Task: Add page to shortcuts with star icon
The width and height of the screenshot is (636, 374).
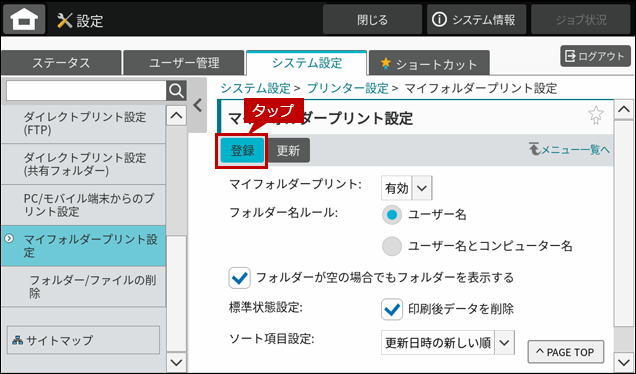Action: (x=595, y=115)
